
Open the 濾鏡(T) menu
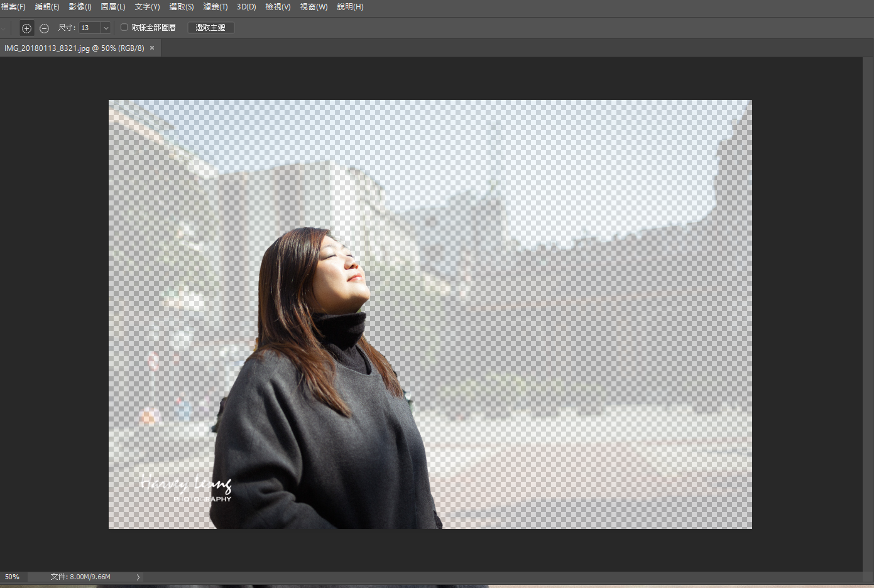click(x=215, y=7)
